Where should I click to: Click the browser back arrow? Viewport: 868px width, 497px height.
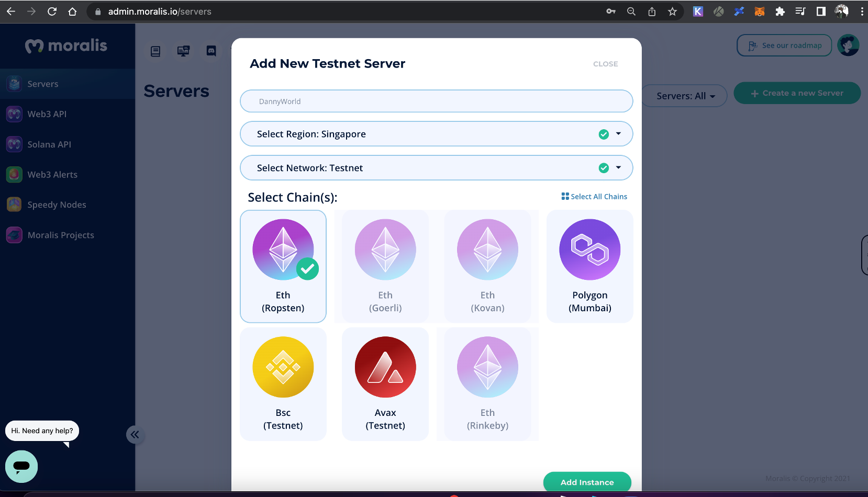pos(11,11)
